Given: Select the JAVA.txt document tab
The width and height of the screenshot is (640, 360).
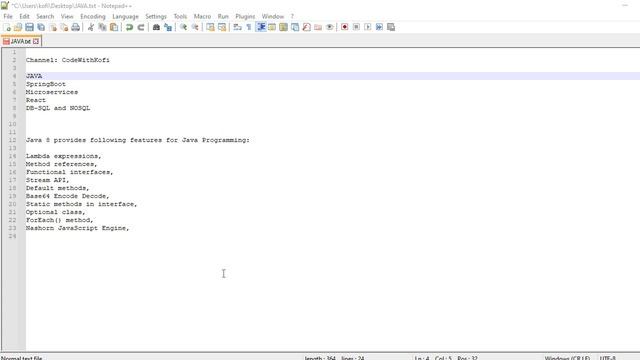Looking at the screenshot, I should pos(21,42).
